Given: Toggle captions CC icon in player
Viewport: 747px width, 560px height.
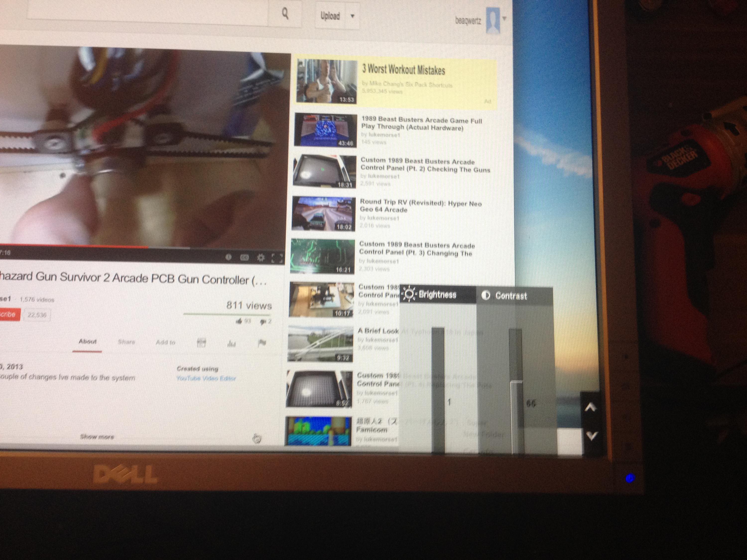Looking at the screenshot, I should (x=244, y=258).
